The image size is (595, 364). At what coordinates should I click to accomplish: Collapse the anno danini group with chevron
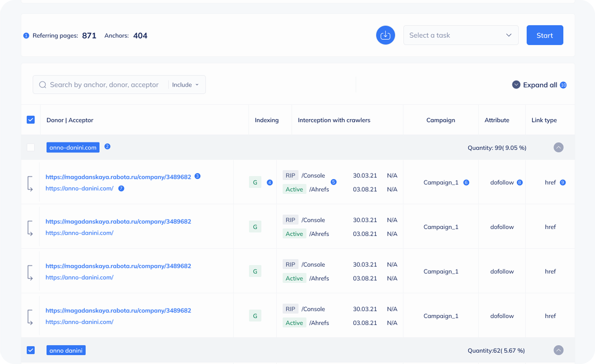[558, 350]
